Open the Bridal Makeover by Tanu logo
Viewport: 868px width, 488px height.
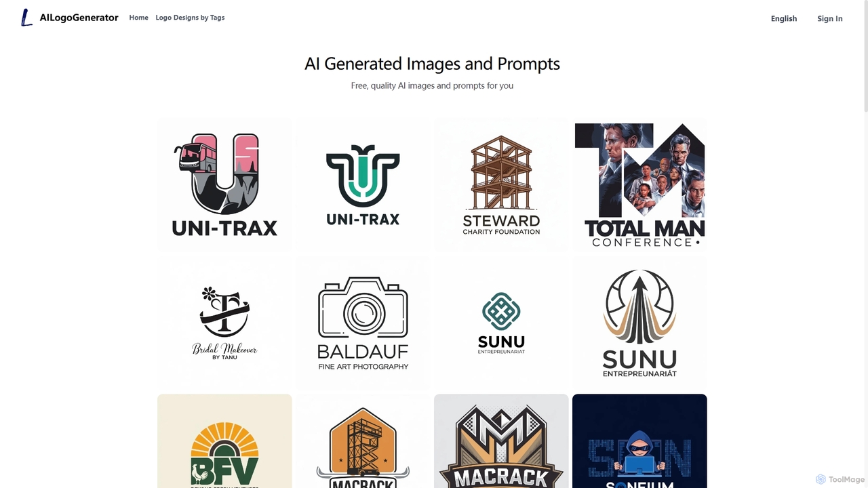[224, 323]
